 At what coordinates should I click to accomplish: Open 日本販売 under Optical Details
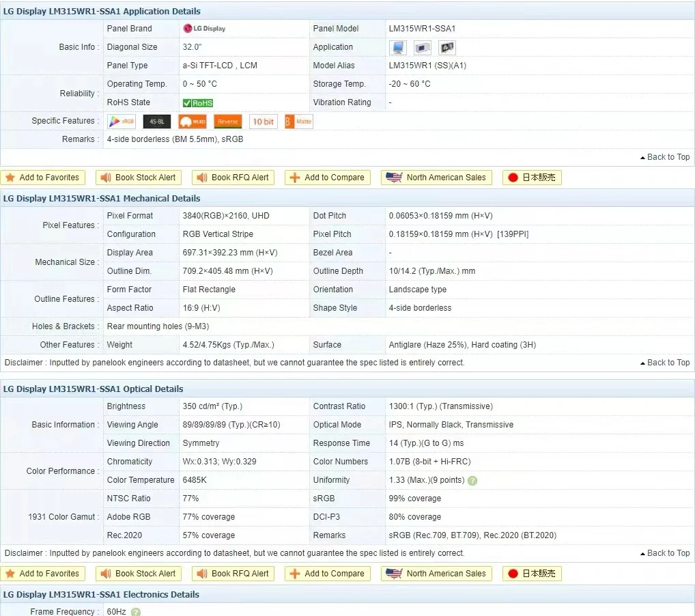(x=533, y=574)
